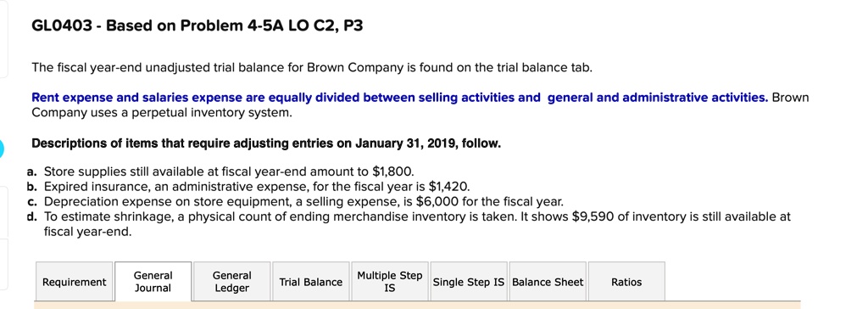Open the Trial Balance tab

tap(310, 282)
